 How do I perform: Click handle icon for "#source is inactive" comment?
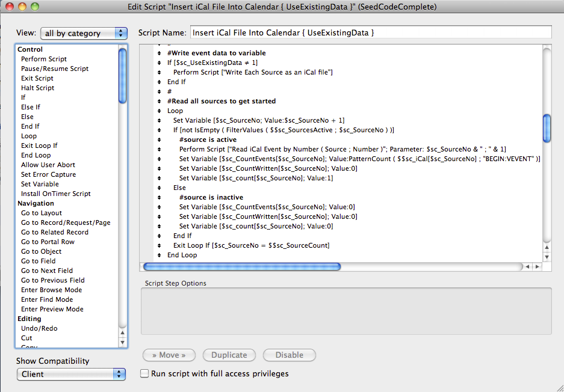[x=160, y=198]
